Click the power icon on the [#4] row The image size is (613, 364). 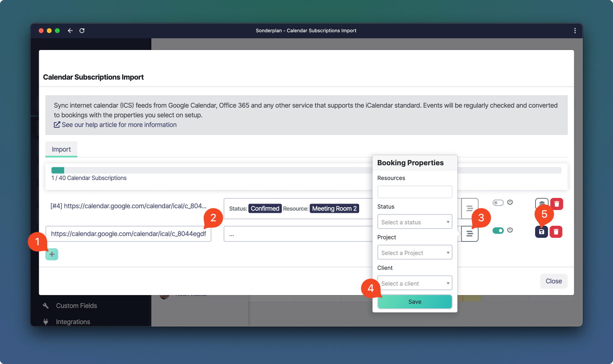[510, 202]
